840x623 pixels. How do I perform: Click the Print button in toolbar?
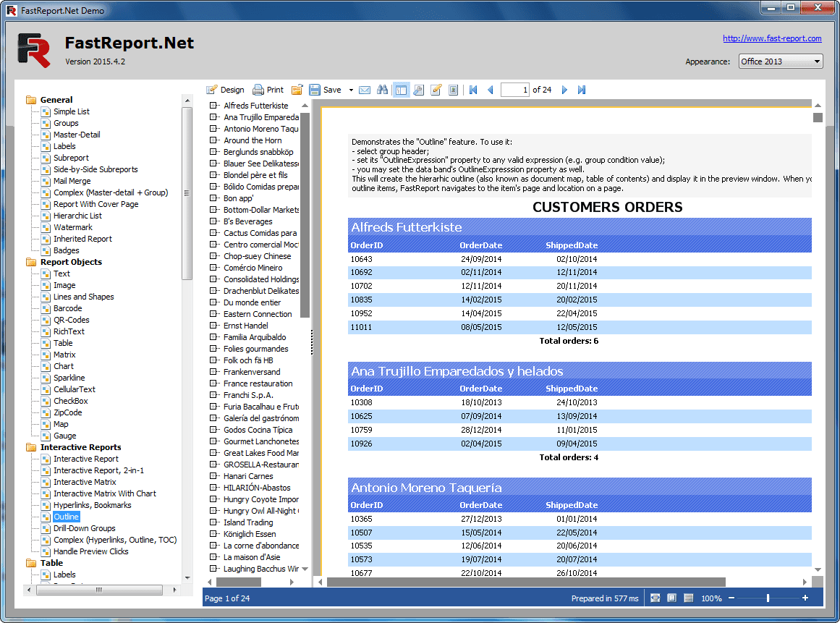(268, 90)
